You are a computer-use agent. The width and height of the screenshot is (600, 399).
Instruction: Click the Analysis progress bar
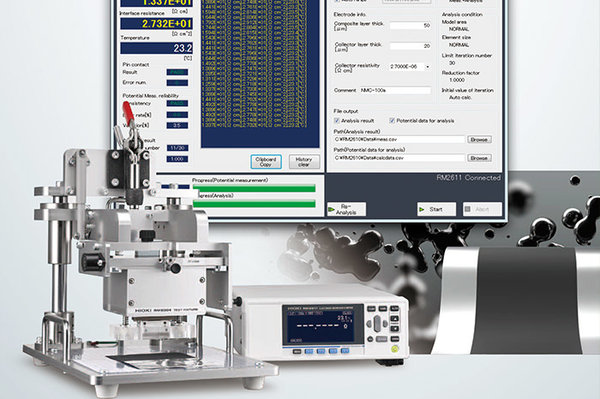click(254, 204)
